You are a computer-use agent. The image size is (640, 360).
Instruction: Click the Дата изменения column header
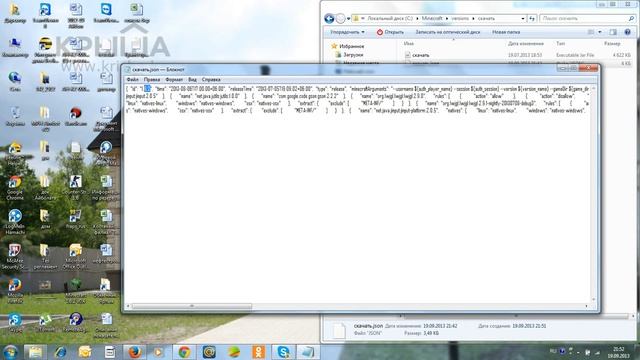pos(526,43)
